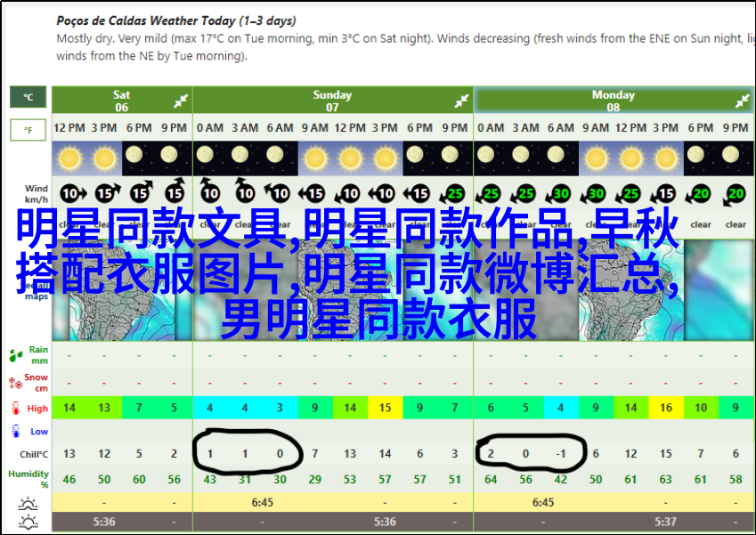This screenshot has height=535, width=756.
Task: Click the High temperature thermometer icon
Action: pos(16,409)
